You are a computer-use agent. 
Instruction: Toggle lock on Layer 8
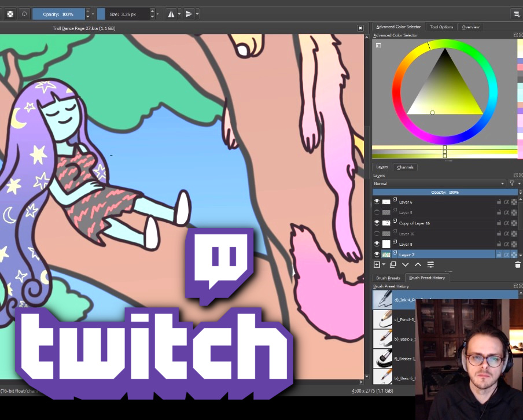[x=499, y=244]
